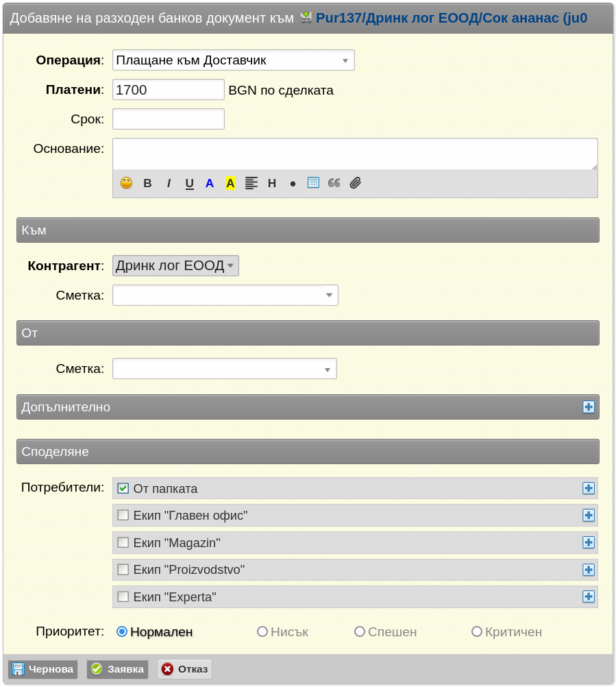Viewport: 616px width, 687px height.
Task: Open the Операция dropdown list
Action: click(x=234, y=60)
